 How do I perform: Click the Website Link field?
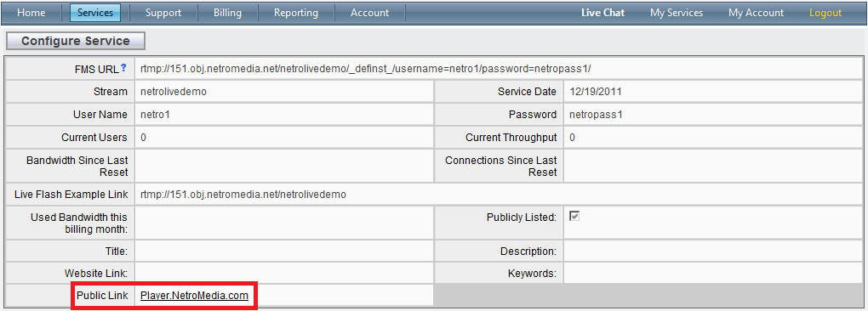tap(283, 273)
